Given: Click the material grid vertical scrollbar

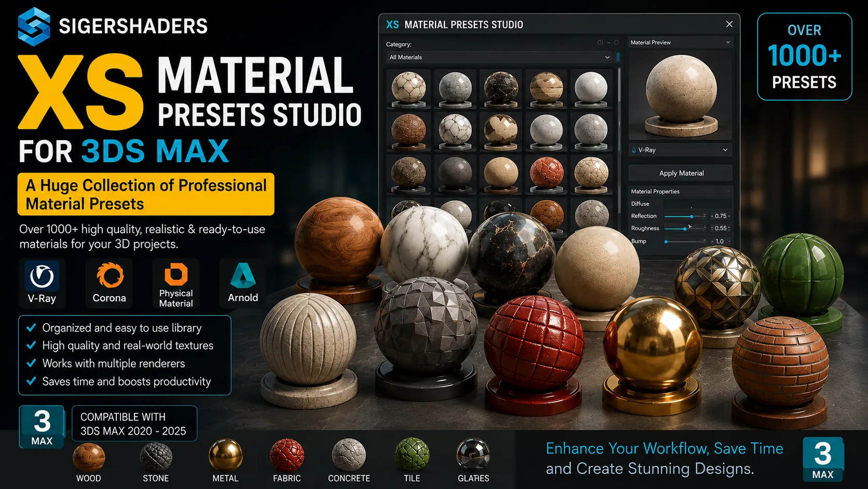Looking at the screenshot, I should [619, 140].
